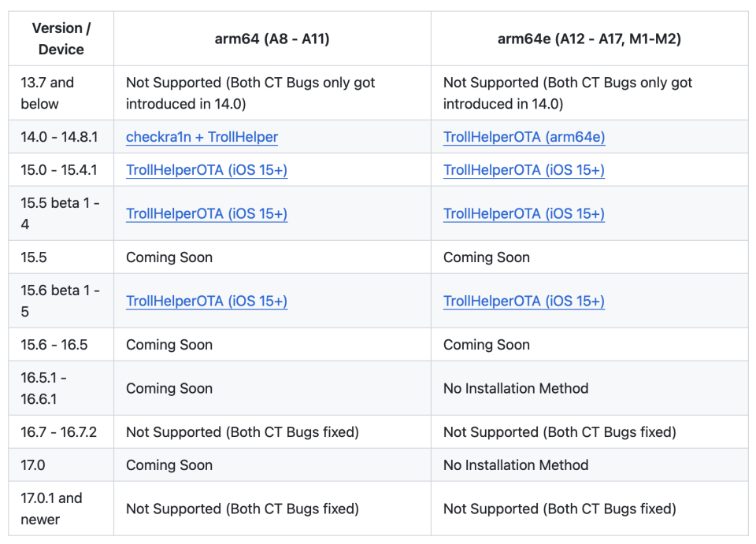Open arm64e TrollHelperOTA link in 15.5 beta row

pos(524,213)
